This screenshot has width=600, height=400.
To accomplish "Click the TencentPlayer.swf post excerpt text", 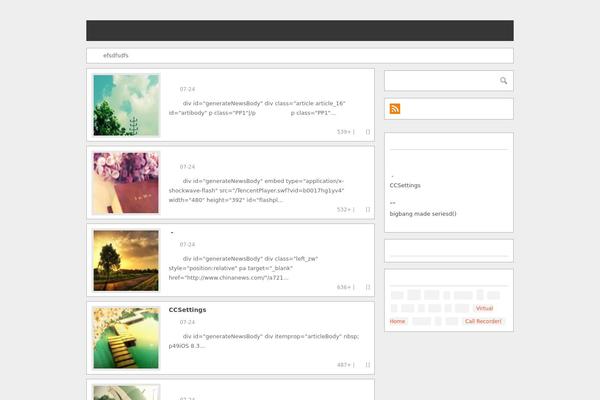I will (256, 190).
